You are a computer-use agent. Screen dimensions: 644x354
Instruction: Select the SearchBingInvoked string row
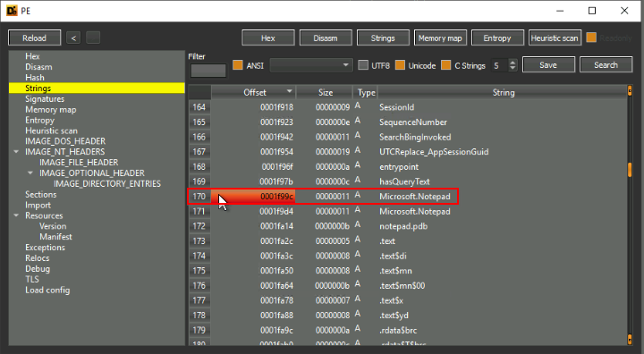tap(408, 137)
